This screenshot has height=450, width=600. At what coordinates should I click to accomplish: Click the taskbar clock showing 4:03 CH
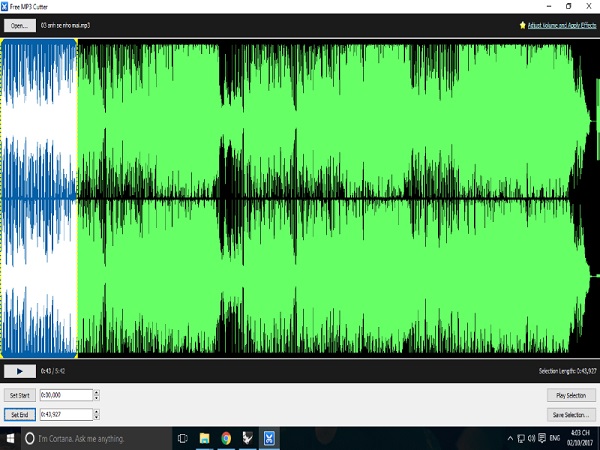click(x=580, y=438)
